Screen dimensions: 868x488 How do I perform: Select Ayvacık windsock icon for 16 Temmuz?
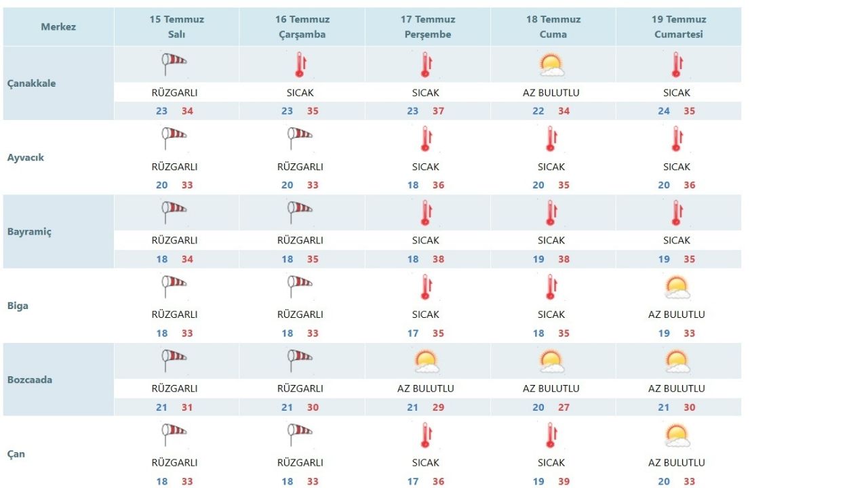click(299, 139)
